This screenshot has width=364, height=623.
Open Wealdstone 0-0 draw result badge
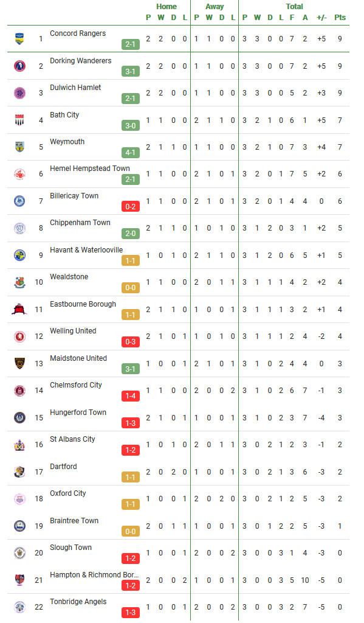point(131,288)
